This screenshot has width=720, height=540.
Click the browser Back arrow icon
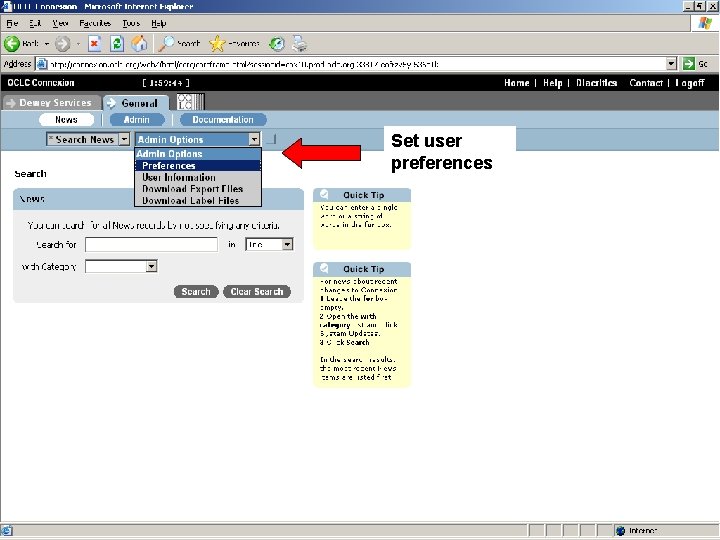tap(12, 44)
